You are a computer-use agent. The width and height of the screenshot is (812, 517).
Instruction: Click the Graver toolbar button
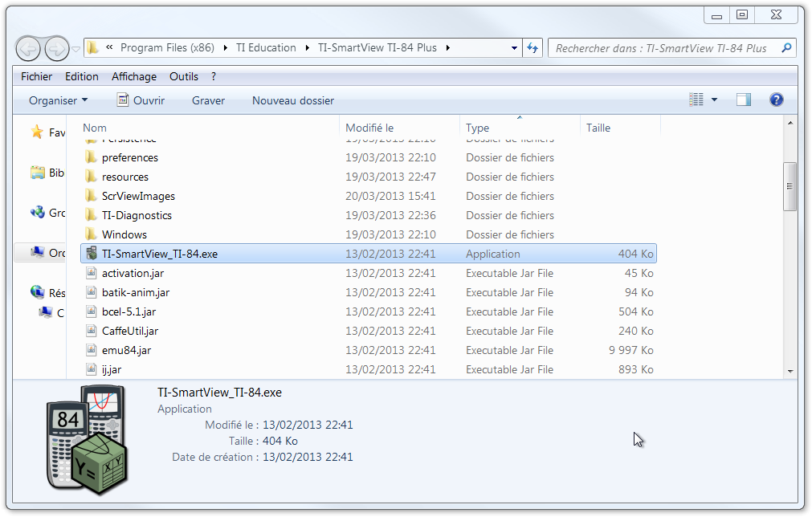(x=208, y=100)
